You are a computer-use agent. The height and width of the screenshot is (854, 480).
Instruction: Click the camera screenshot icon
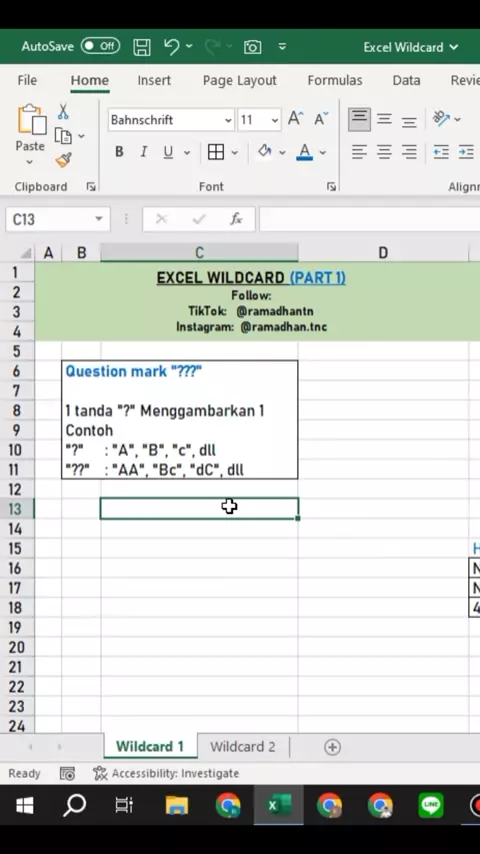(x=252, y=47)
